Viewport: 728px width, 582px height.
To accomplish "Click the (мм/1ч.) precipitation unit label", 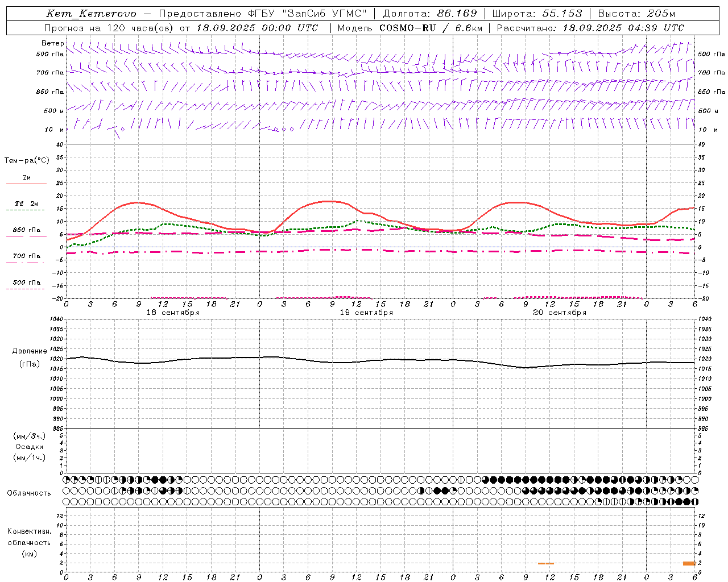I will 29,458.
